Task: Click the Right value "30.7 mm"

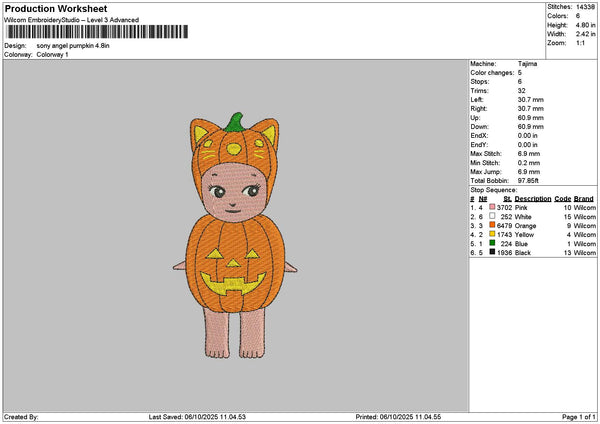Action: click(530, 109)
